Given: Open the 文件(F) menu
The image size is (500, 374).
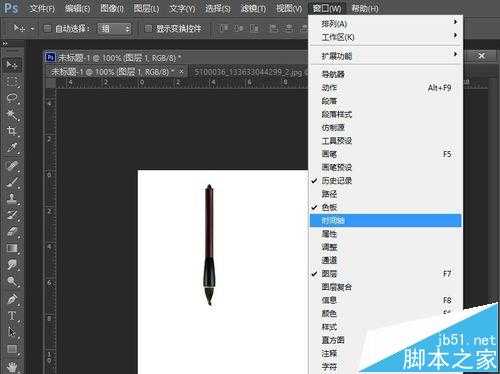Looking at the screenshot, I should tap(42, 8).
